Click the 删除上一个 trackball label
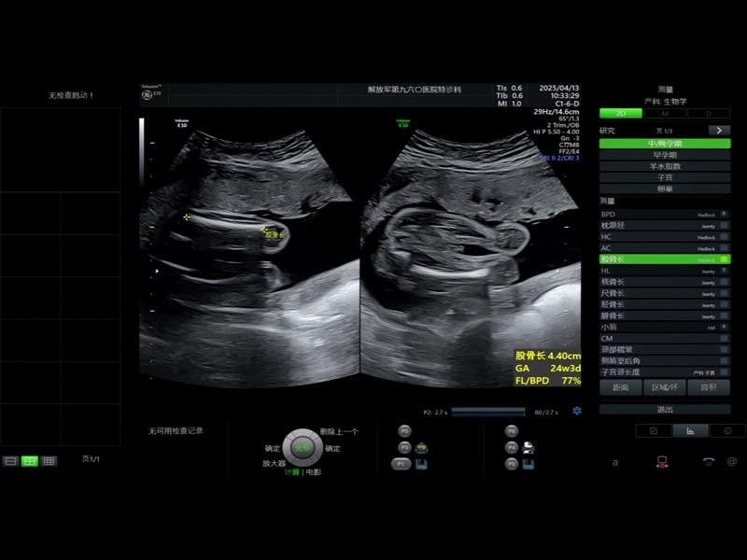The height and width of the screenshot is (560, 747). pyautogui.click(x=339, y=431)
